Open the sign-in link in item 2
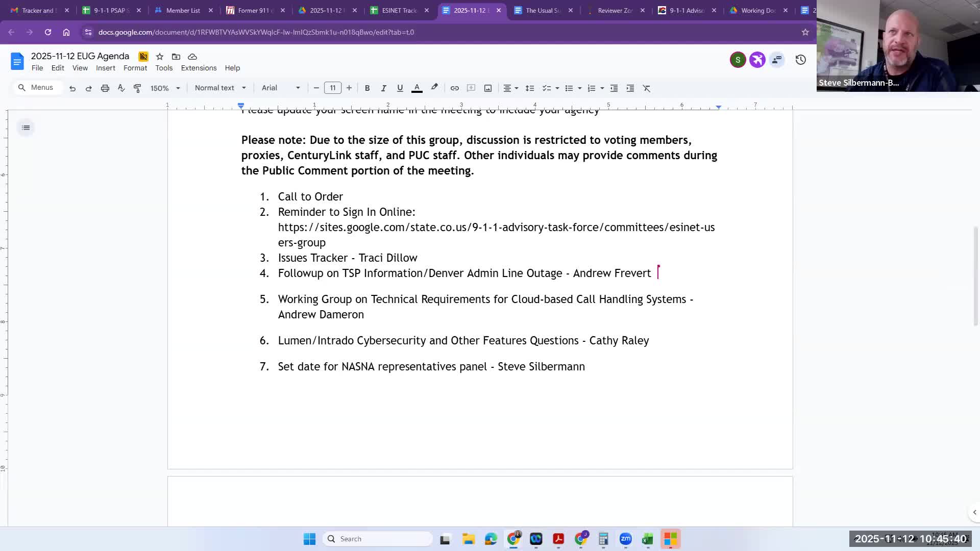The image size is (980, 551). [496, 227]
